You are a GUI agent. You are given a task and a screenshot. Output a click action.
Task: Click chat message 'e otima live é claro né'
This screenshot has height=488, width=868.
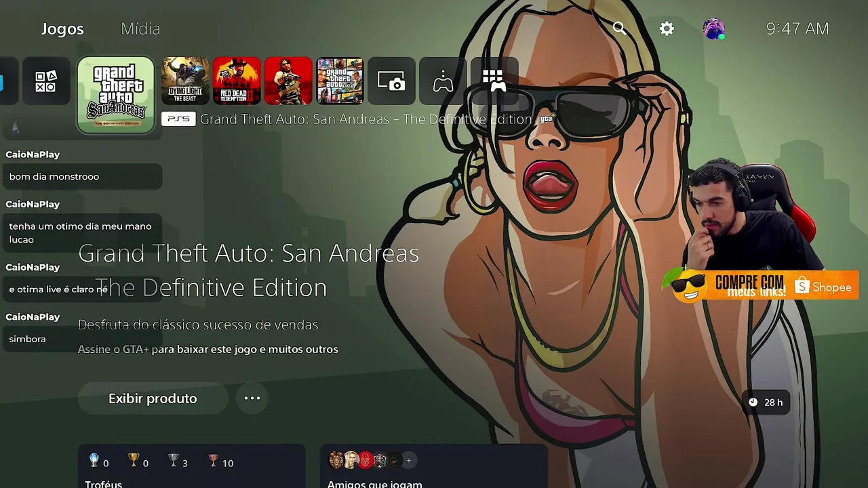coord(82,289)
